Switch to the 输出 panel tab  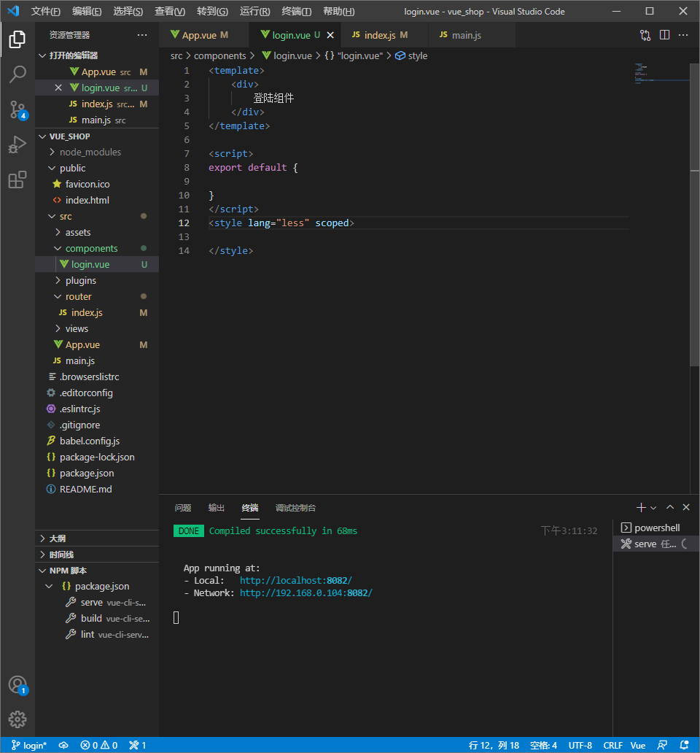pyautogui.click(x=217, y=508)
